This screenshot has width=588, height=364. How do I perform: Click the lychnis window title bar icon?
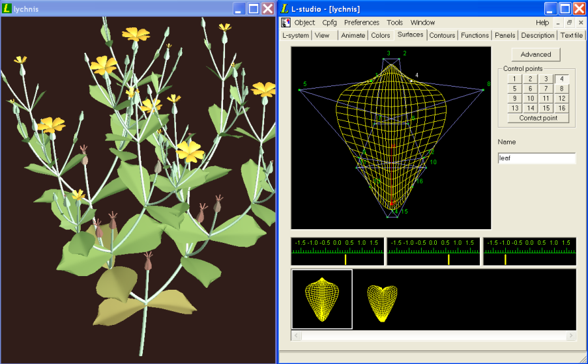7,8
